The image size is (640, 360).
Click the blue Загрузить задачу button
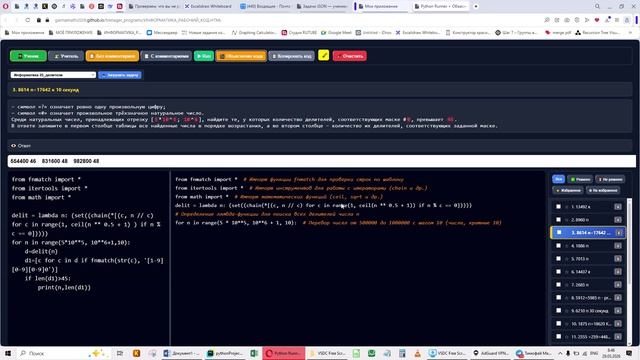click(120, 75)
